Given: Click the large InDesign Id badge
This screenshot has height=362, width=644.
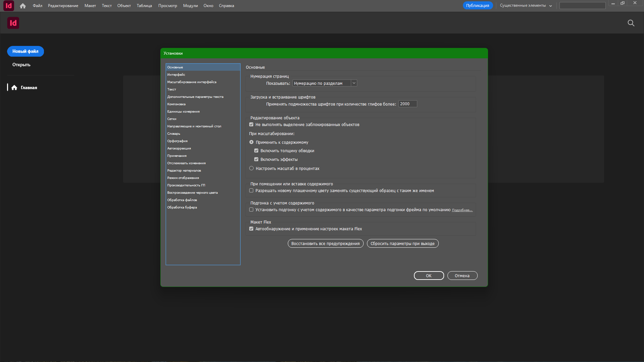Looking at the screenshot, I should (x=13, y=23).
